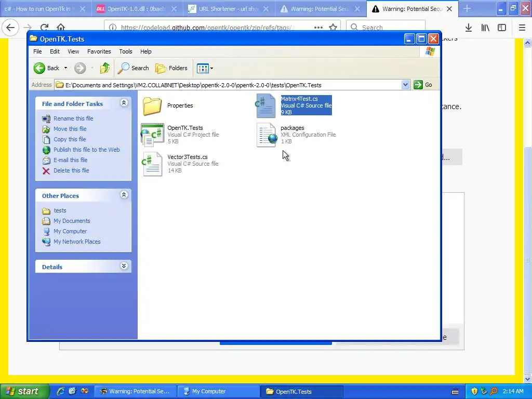Image resolution: width=532 pixels, height=399 pixels.
Task: Open the tests folder link
Action: (x=60, y=211)
